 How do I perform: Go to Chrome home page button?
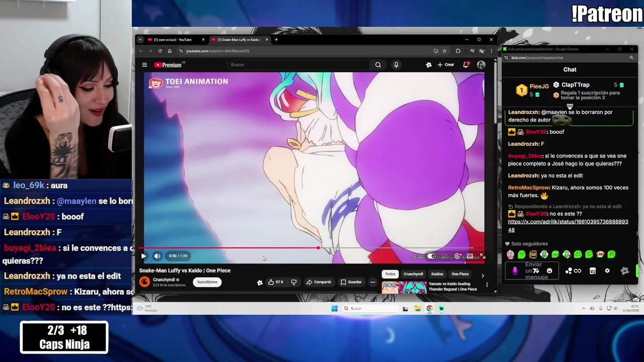(170, 51)
